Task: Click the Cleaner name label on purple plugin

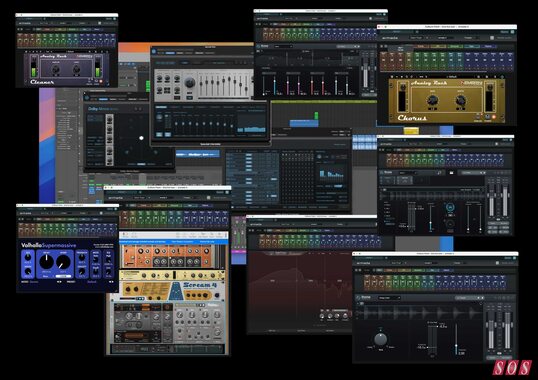Action: (42, 82)
